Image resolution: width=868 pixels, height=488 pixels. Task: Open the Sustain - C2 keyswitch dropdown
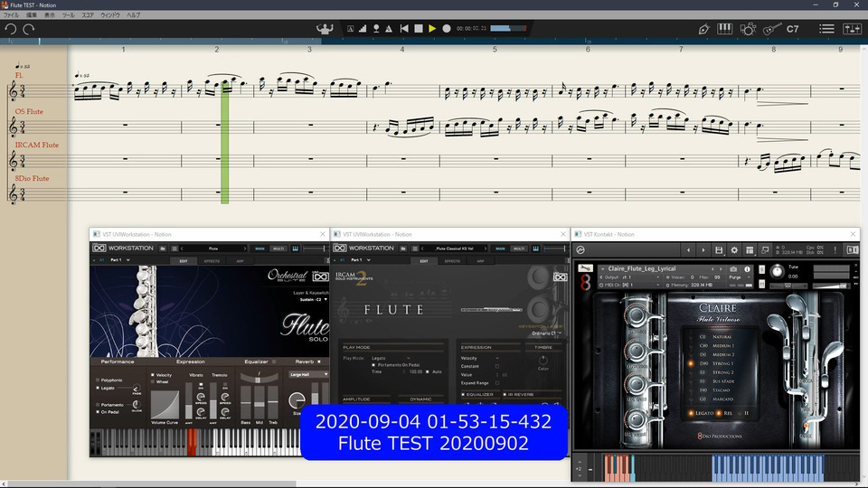point(314,299)
